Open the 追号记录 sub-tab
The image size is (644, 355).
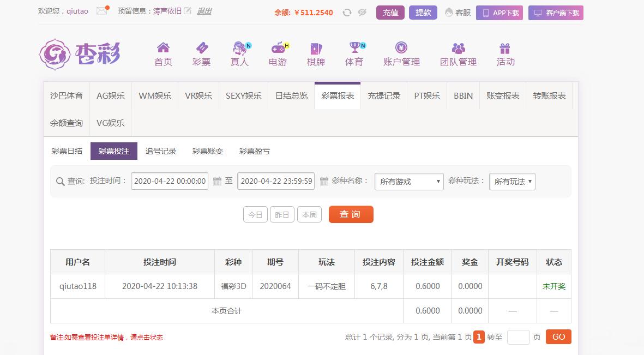[160, 151]
